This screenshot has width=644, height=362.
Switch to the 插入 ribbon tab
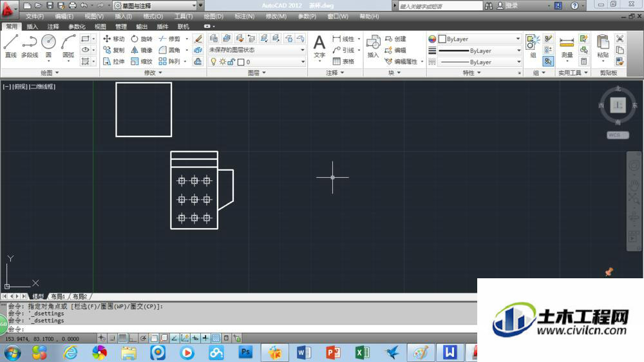pos(32,26)
